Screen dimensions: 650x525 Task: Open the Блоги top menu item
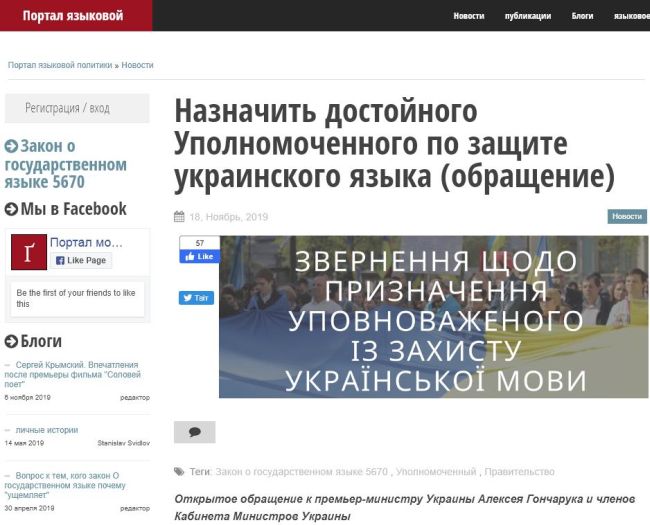click(582, 16)
